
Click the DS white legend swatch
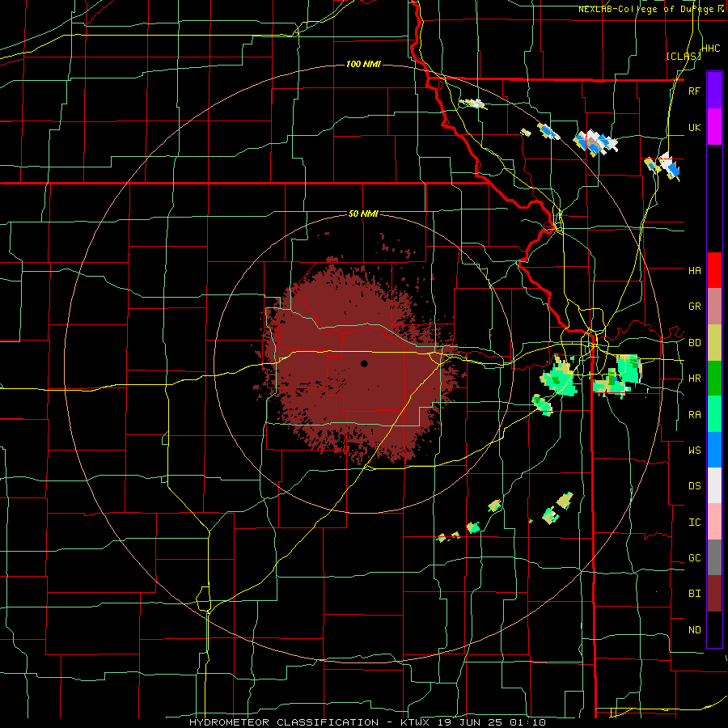tap(714, 485)
